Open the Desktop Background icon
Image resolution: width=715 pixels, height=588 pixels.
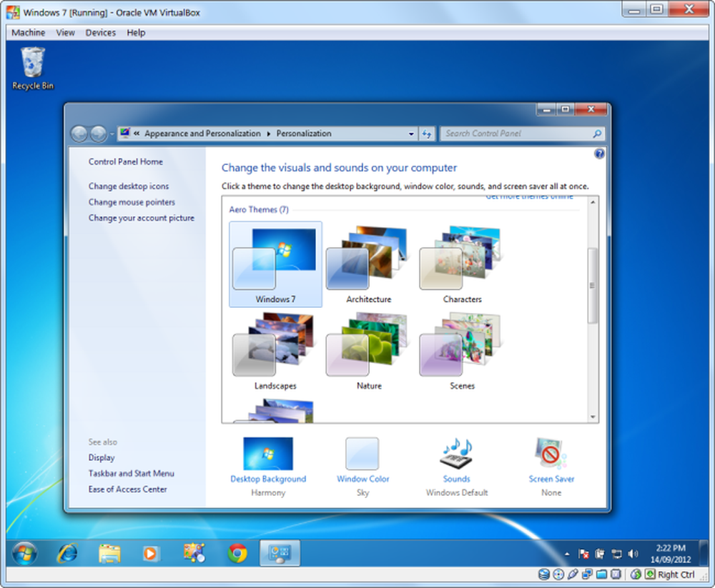[x=268, y=454]
